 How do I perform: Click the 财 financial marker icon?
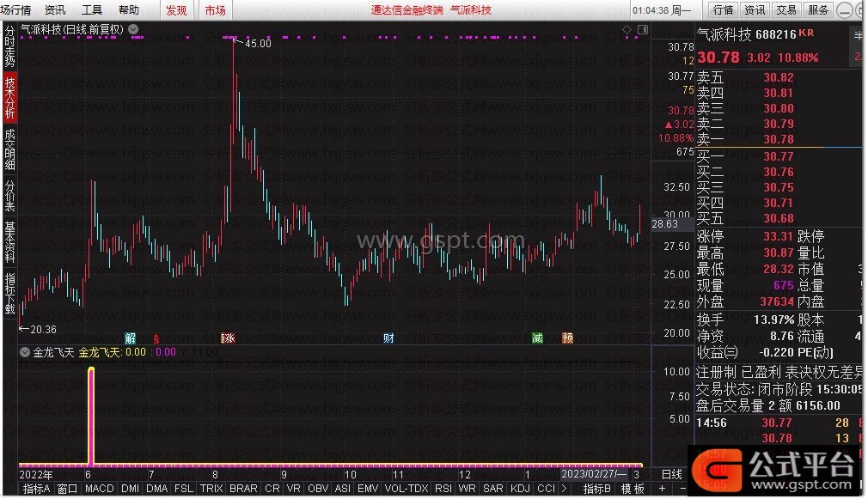tap(388, 338)
